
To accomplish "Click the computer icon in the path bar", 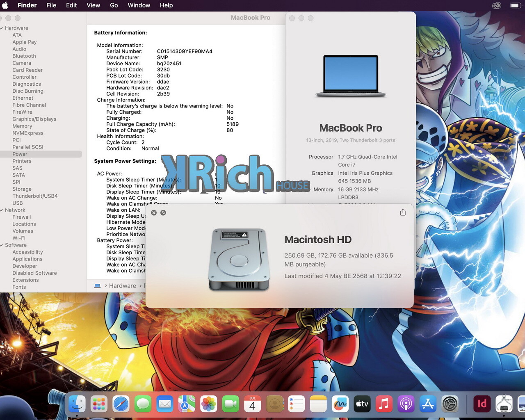I will (x=97, y=286).
